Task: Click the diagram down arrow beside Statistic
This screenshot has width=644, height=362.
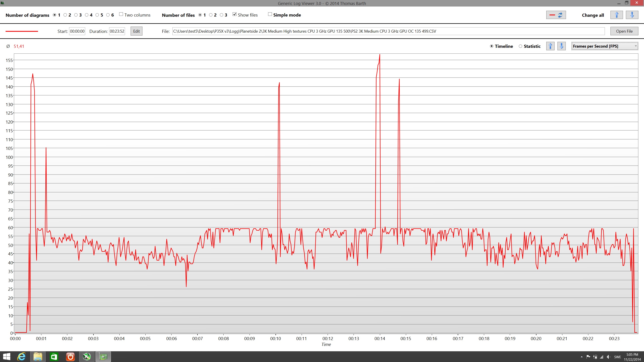Action: (561, 46)
